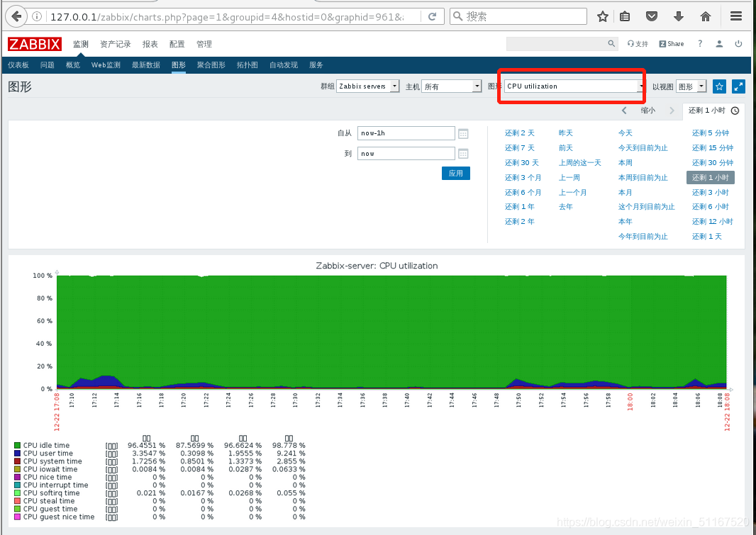The width and height of the screenshot is (756, 535).
Task: Switch to the 最新数据 submenu tab
Action: click(145, 65)
